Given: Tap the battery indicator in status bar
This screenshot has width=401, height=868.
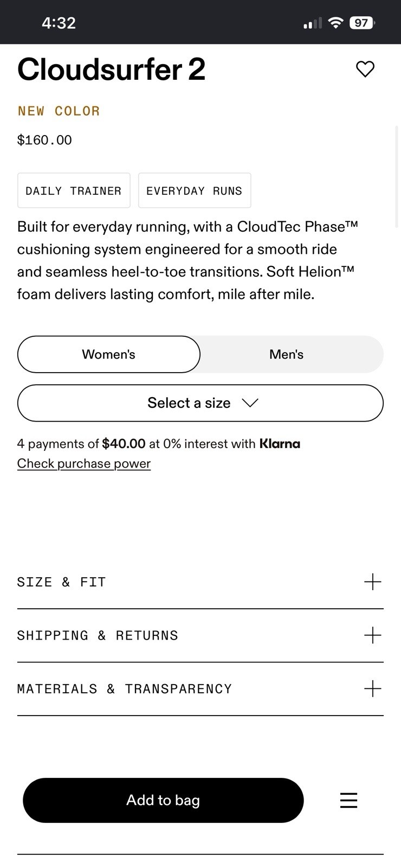Looking at the screenshot, I should tap(363, 23).
